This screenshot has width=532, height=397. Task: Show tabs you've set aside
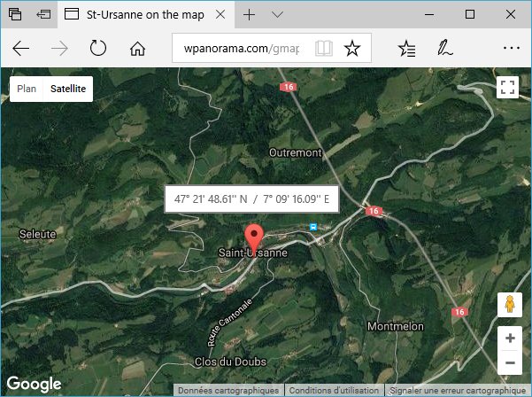[15, 14]
